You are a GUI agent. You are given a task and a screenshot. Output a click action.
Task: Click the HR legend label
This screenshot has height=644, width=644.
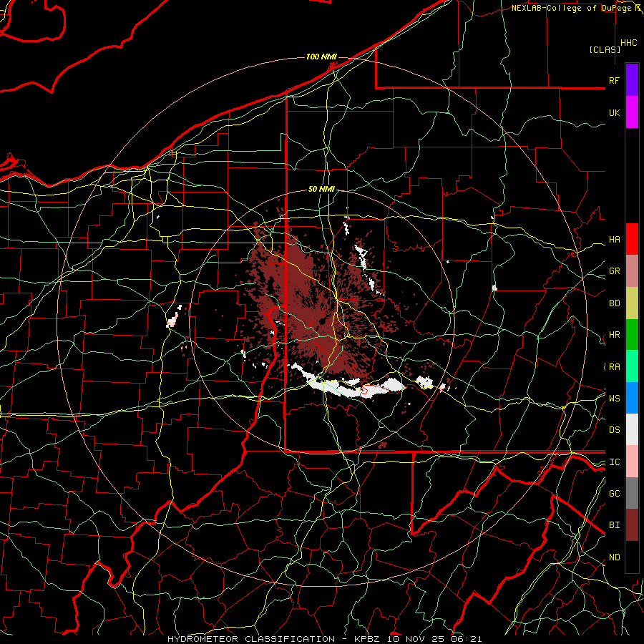[x=614, y=335]
